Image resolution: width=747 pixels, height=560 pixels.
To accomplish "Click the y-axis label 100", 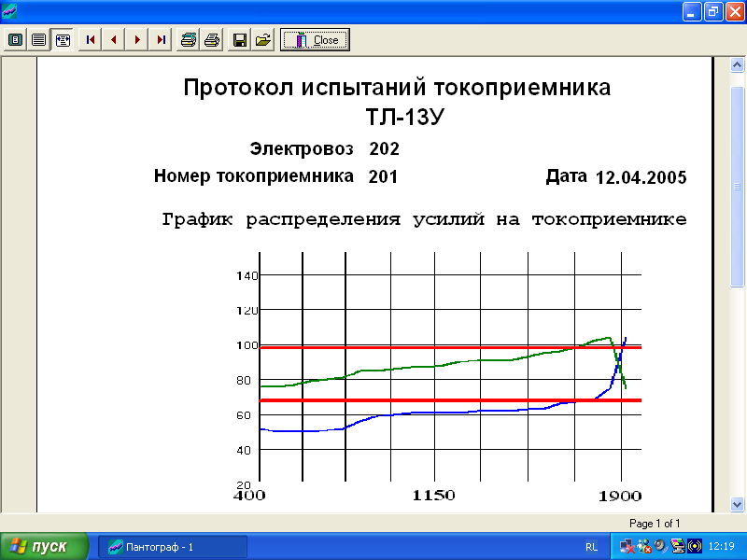I will [247, 345].
